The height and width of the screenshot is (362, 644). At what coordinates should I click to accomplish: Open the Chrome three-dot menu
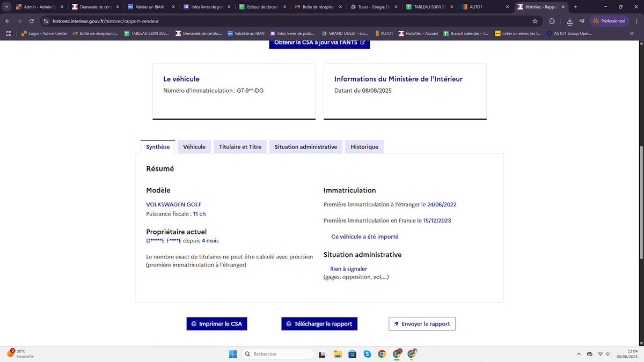coord(636,21)
